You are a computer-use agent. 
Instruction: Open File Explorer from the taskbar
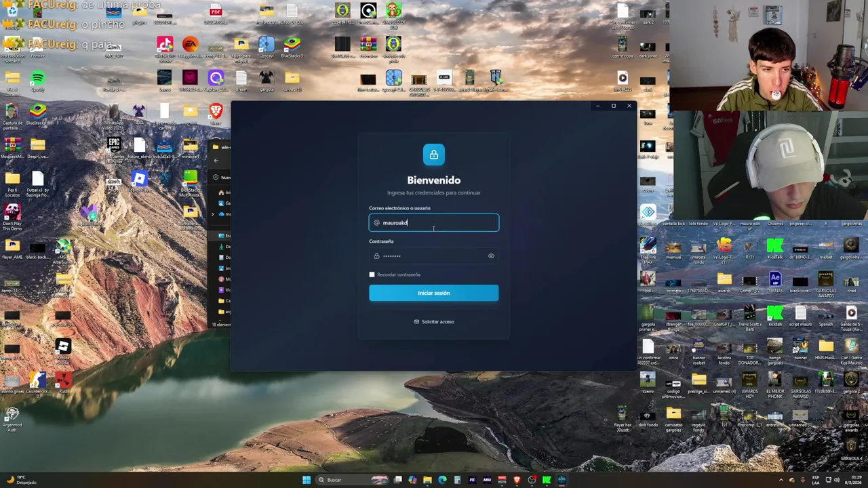427,480
